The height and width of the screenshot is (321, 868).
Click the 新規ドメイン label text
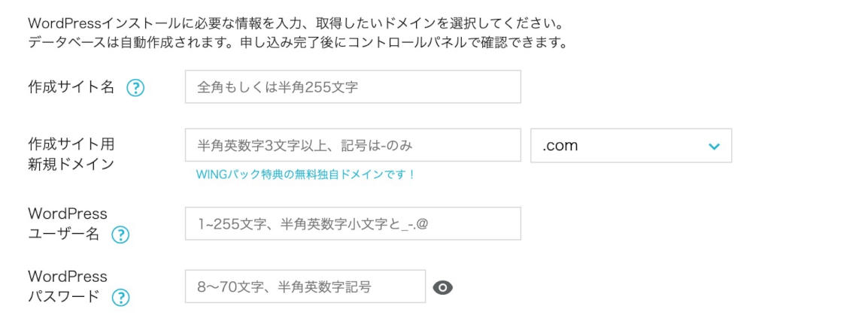[71, 165]
